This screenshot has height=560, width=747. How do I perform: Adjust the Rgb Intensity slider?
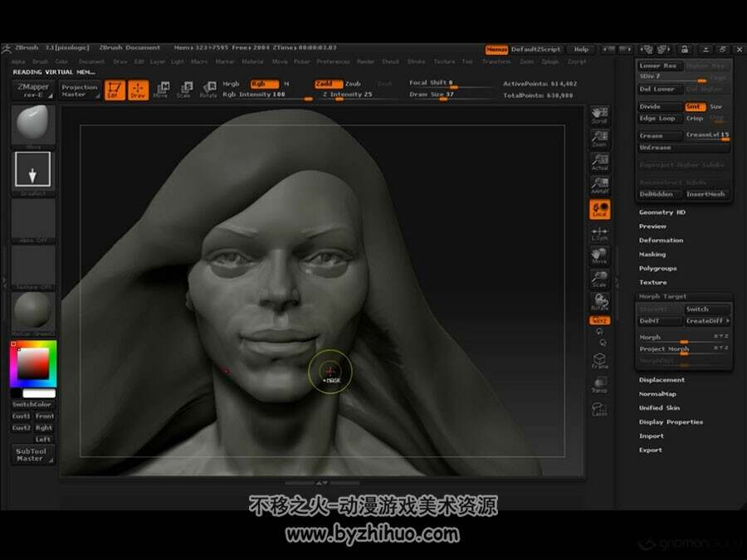pyautogui.click(x=267, y=95)
